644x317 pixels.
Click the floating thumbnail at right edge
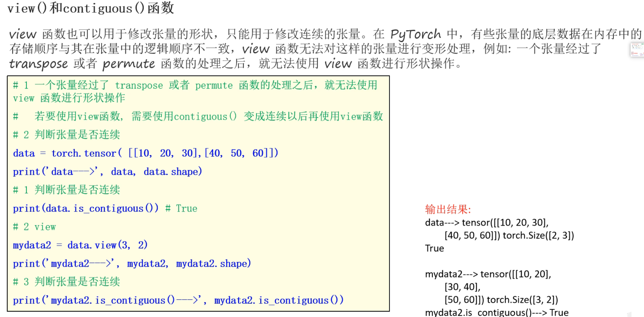(x=637, y=50)
